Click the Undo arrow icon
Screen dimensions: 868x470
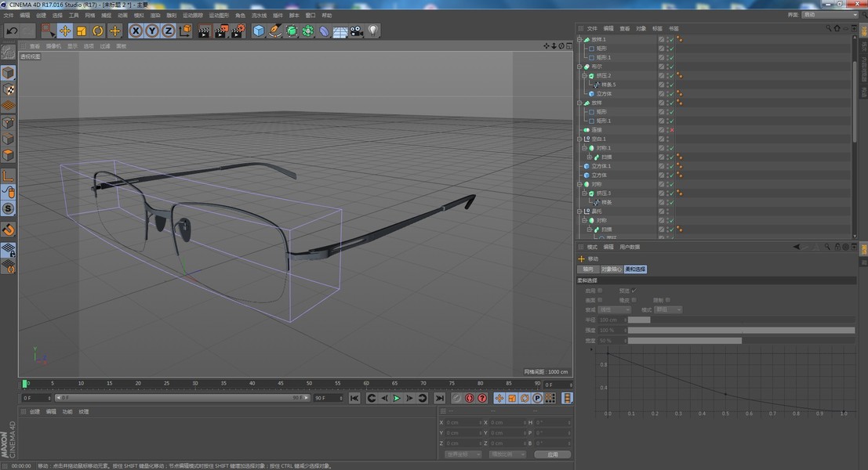12,31
